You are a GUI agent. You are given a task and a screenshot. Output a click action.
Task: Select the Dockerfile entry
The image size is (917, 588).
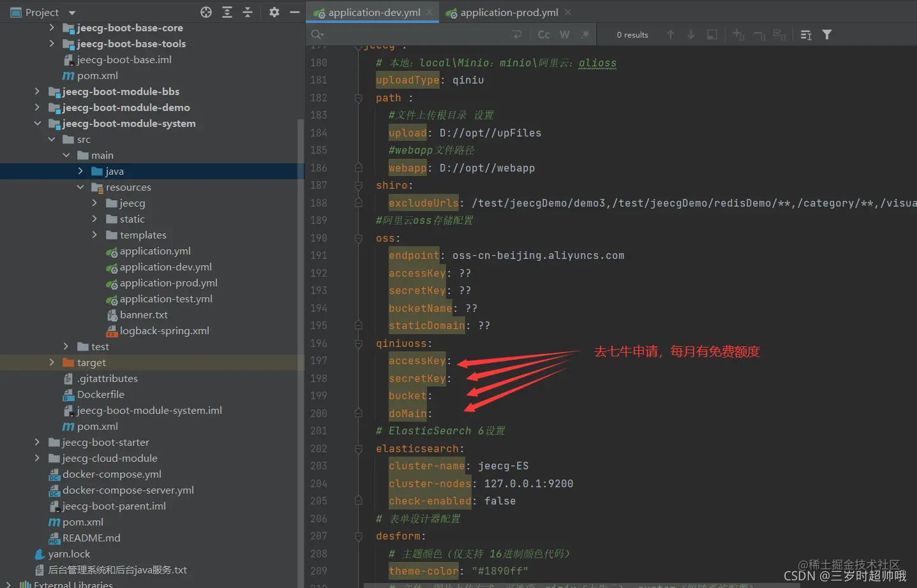pos(94,395)
